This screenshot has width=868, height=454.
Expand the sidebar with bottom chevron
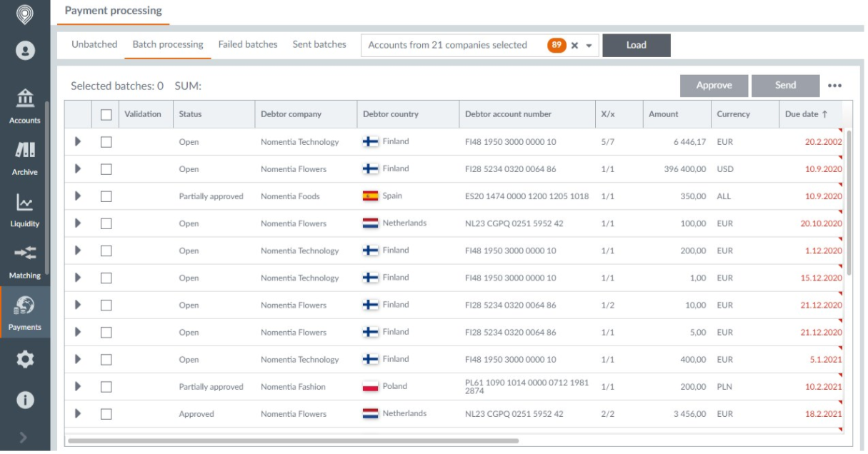(x=24, y=438)
